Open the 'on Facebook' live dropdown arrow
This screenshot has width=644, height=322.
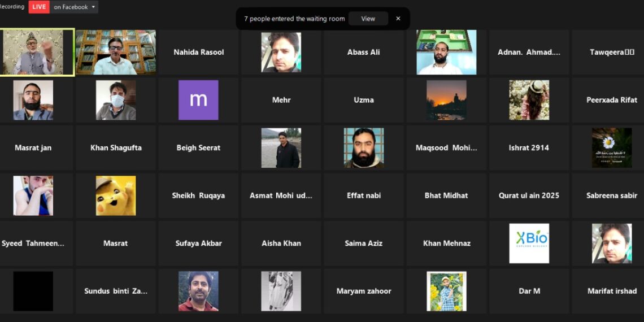tap(93, 7)
